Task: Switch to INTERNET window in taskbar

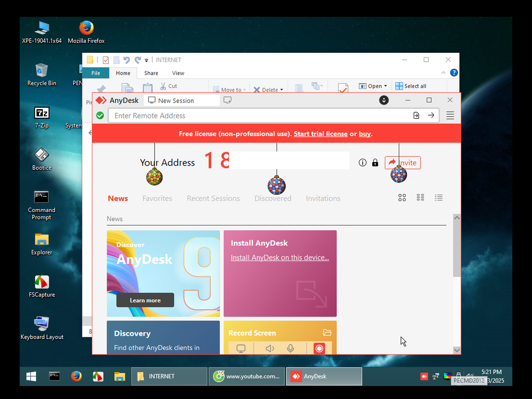Action: [169, 376]
